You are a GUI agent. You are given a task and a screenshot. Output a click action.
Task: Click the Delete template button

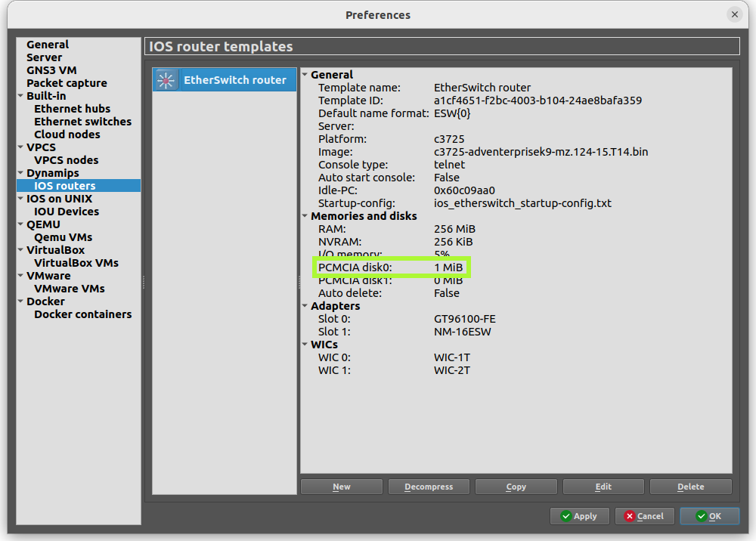click(690, 487)
